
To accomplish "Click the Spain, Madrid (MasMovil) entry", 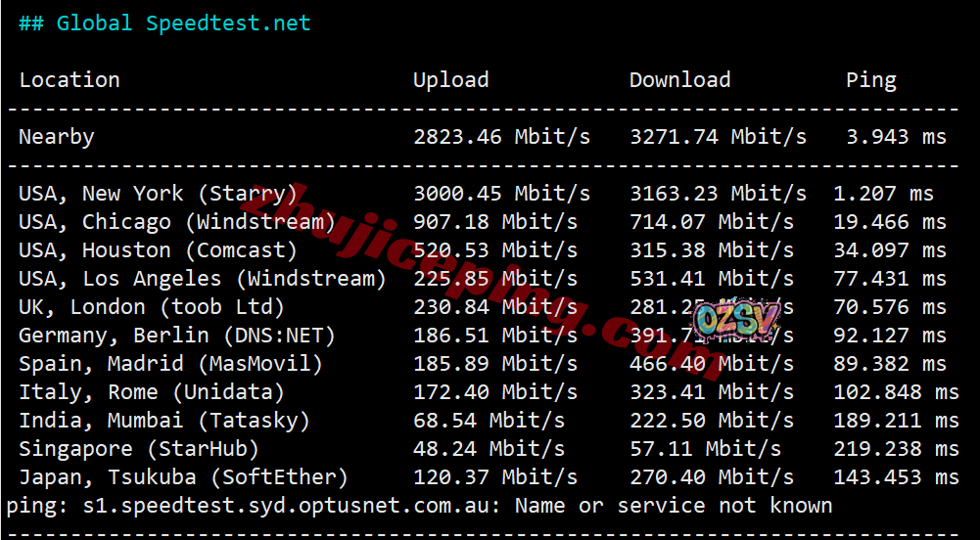I will pos(170,364).
